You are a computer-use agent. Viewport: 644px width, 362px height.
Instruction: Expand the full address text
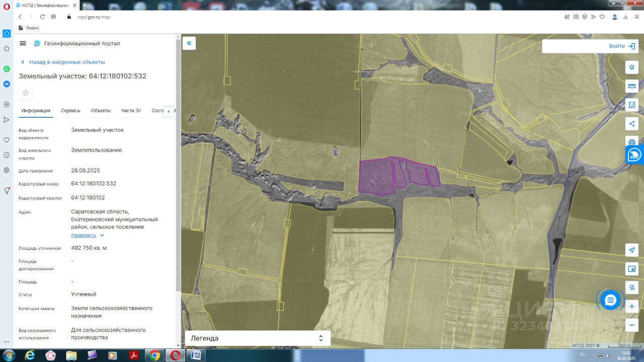coord(102,235)
